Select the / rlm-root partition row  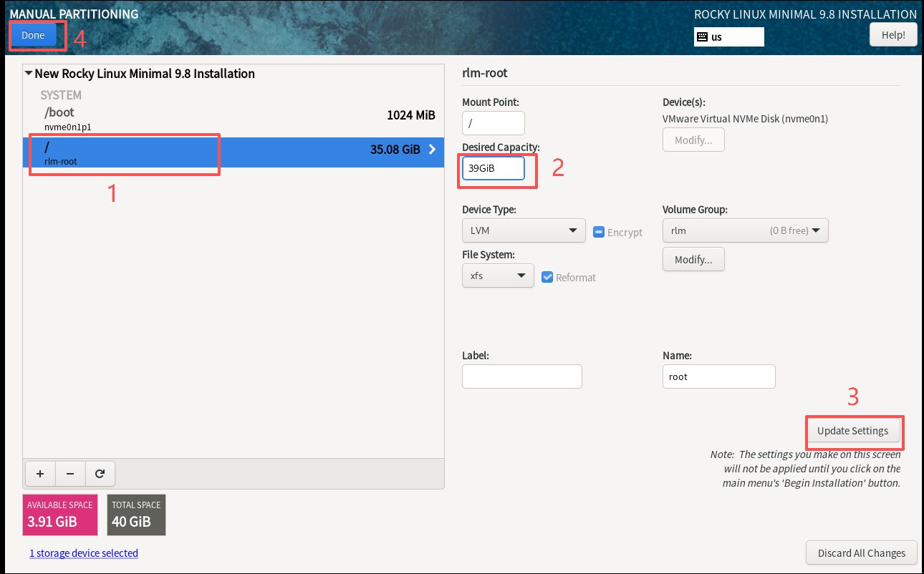click(234, 152)
